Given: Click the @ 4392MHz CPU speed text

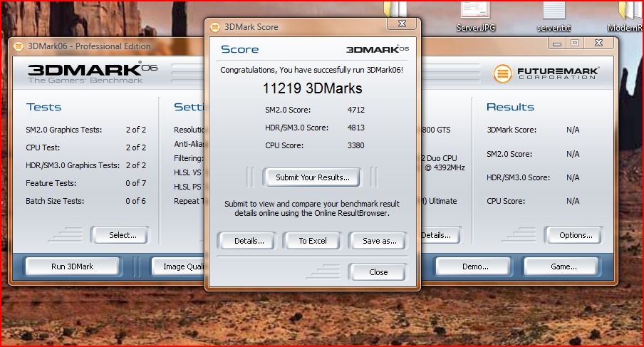Looking at the screenshot, I should [x=445, y=167].
